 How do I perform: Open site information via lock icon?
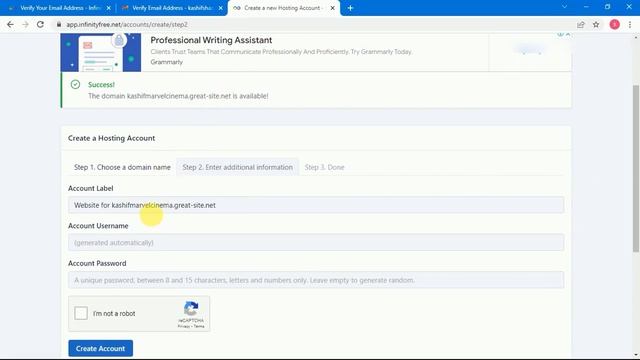59,24
